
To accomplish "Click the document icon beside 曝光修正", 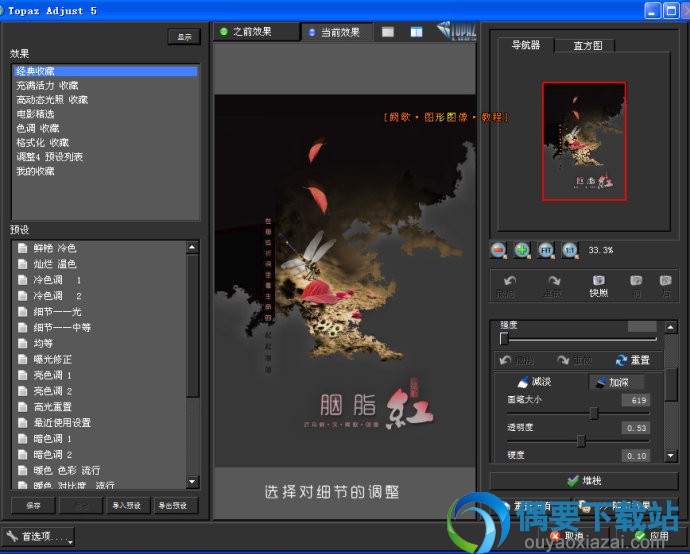I will (x=22, y=359).
